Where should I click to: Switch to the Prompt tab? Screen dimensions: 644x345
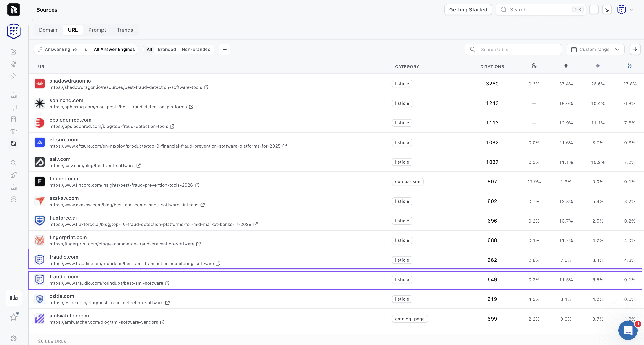(97, 30)
